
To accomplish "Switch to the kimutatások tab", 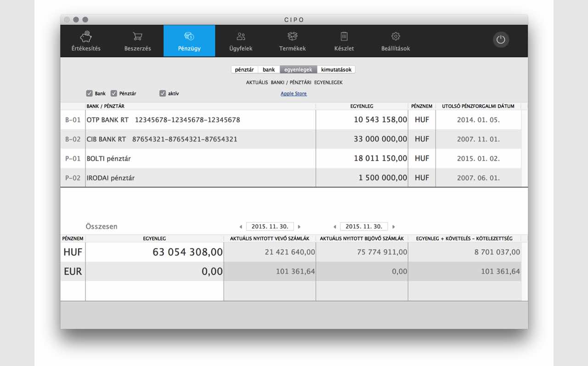I will coord(336,70).
